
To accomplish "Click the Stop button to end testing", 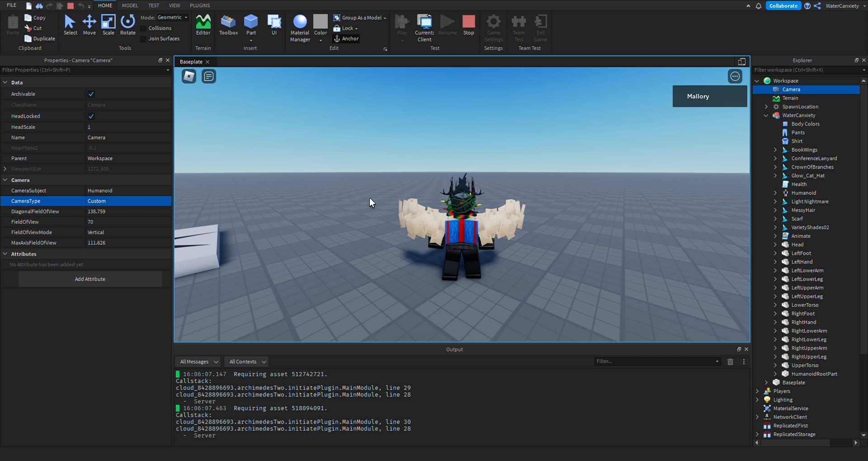I will point(468,23).
